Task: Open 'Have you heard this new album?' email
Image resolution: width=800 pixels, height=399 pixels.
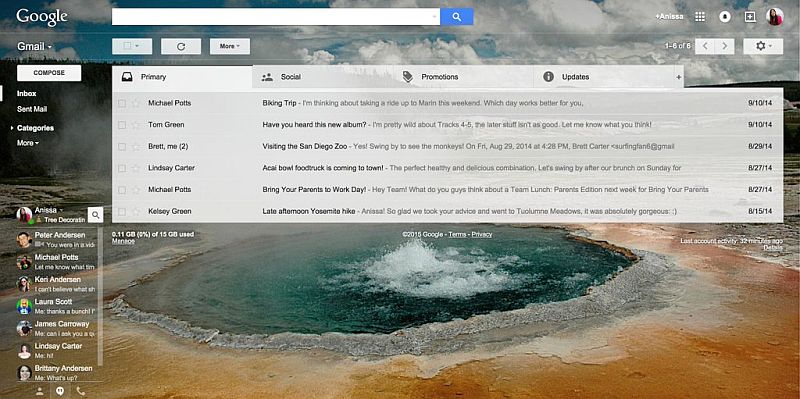Action: (447, 125)
